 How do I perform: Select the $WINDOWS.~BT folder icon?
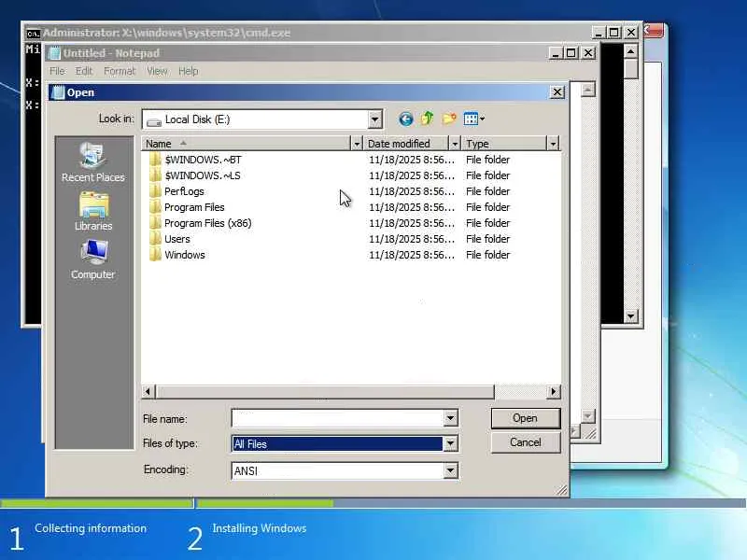[155, 160]
